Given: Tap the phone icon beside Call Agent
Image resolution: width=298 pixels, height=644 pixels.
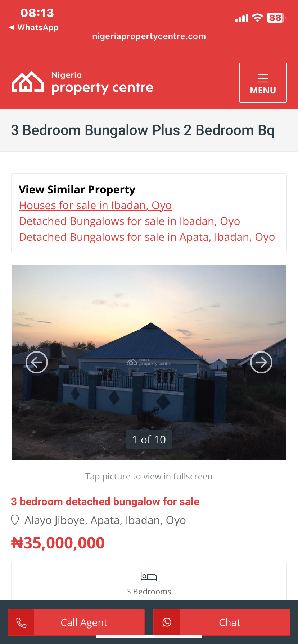Looking at the screenshot, I should pyautogui.click(x=21, y=622).
